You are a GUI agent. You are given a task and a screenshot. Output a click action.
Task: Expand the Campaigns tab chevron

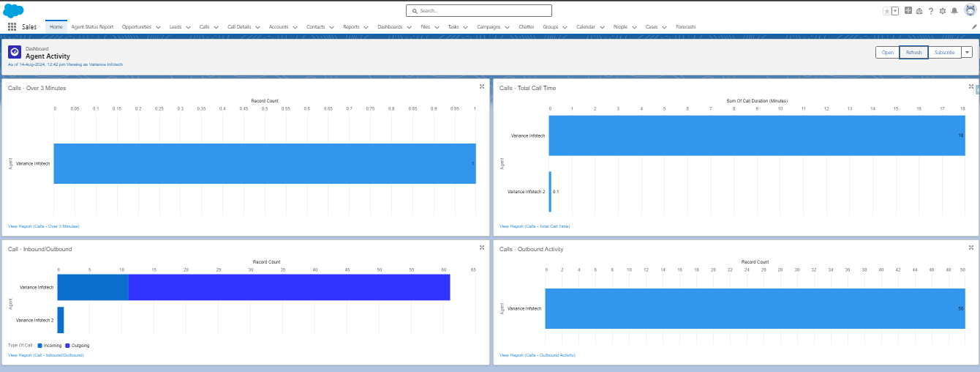[x=507, y=27]
